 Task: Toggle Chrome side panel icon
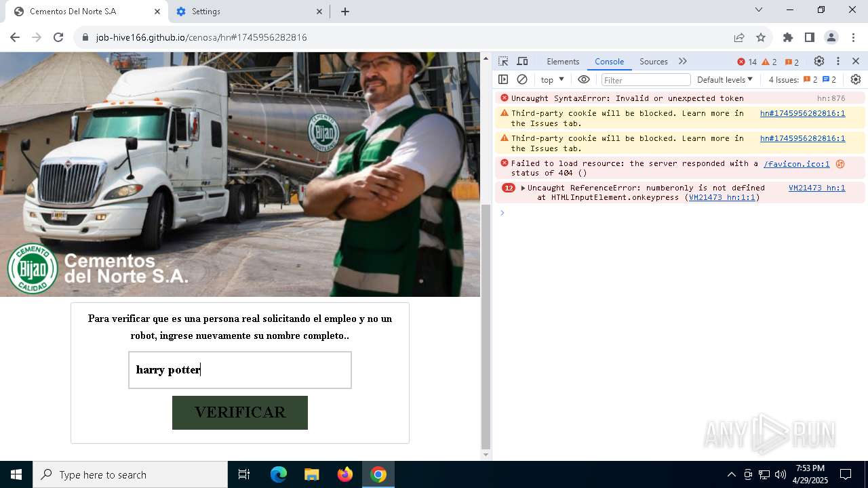click(x=810, y=37)
